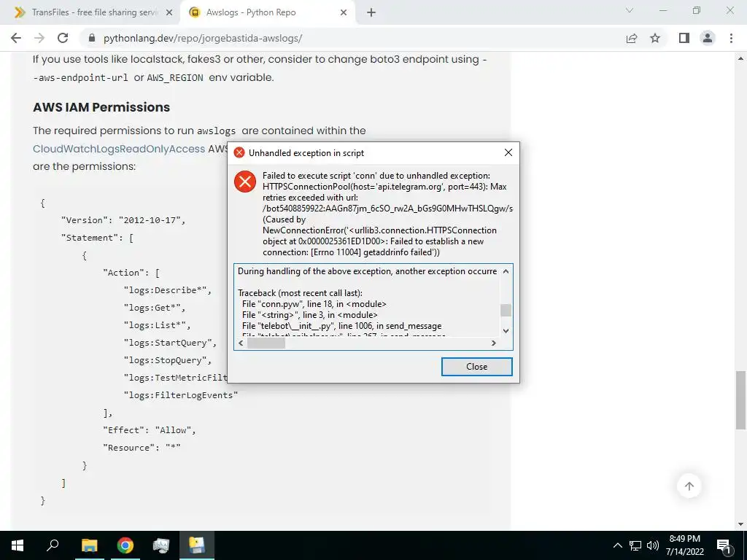
Task: Open a new tab with the plus icon
Action: click(371, 13)
